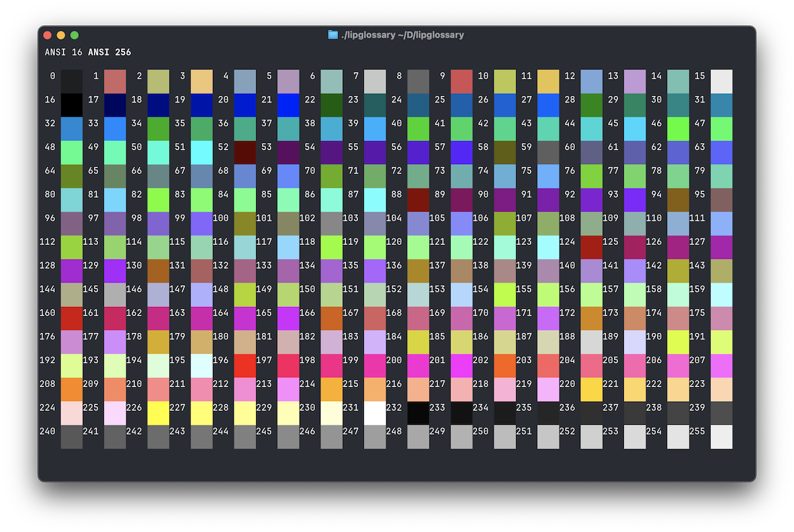Select the pure white swatch 231

tap(375, 413)
